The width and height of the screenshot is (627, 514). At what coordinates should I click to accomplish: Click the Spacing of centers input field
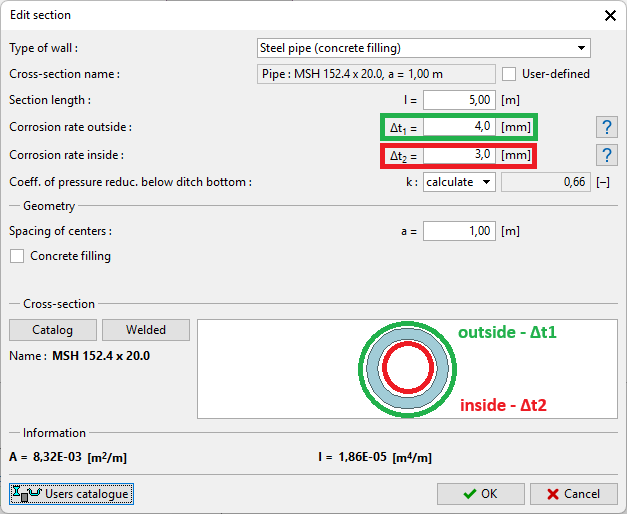(459, 231)
